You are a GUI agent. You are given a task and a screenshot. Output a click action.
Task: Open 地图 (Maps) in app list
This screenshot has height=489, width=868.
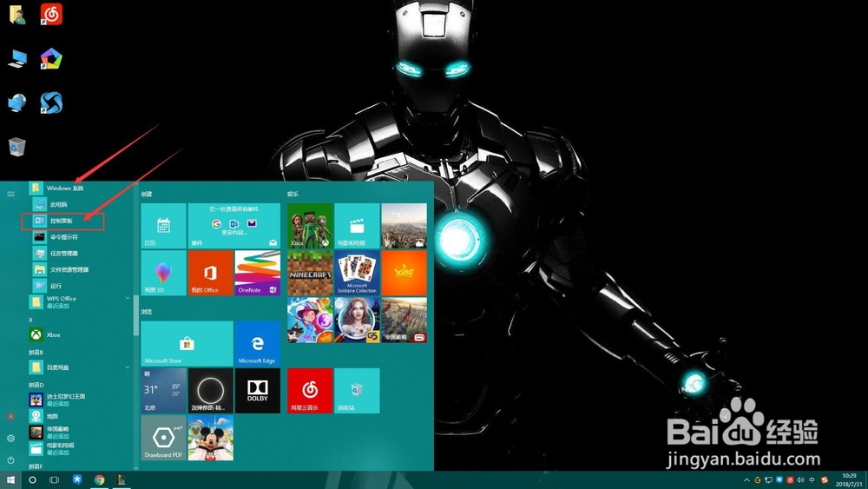coord(52,416)
